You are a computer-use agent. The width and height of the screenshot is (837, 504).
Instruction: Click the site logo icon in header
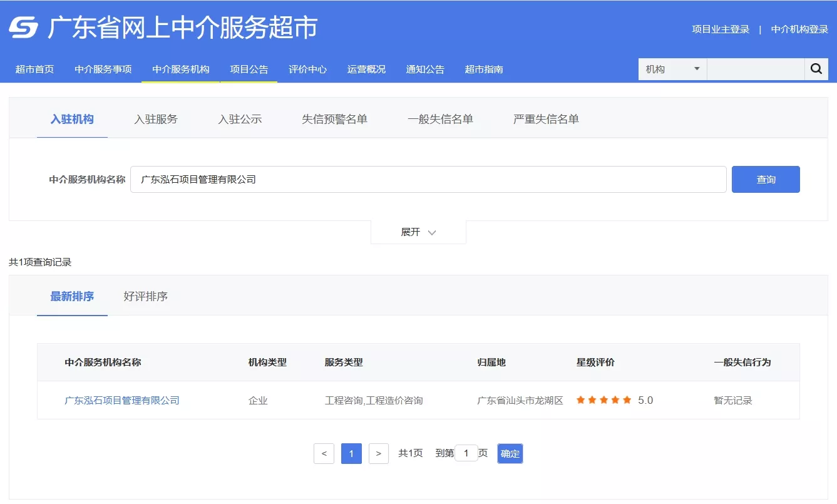tap(23, 28)
